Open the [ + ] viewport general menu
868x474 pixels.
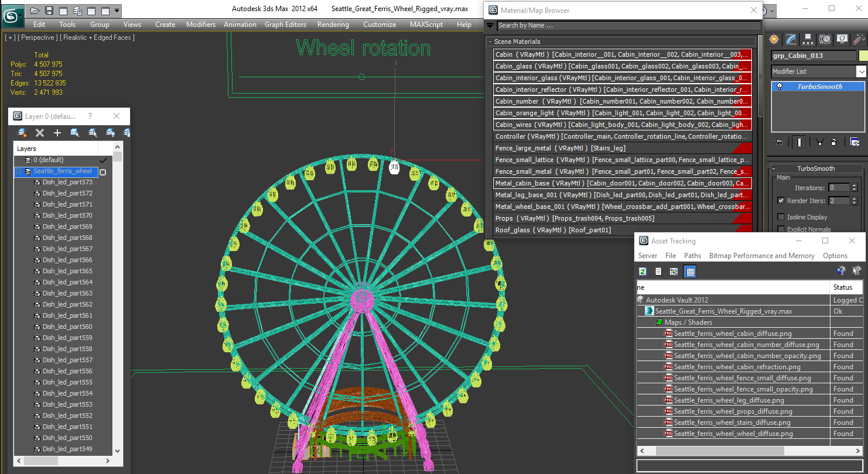click(x=10, y=37)
